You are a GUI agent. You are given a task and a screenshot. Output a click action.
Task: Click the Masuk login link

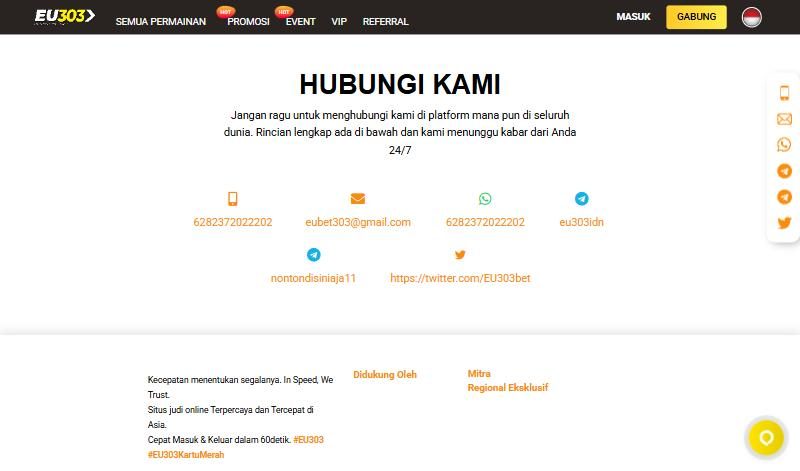[x=633, y=17]
